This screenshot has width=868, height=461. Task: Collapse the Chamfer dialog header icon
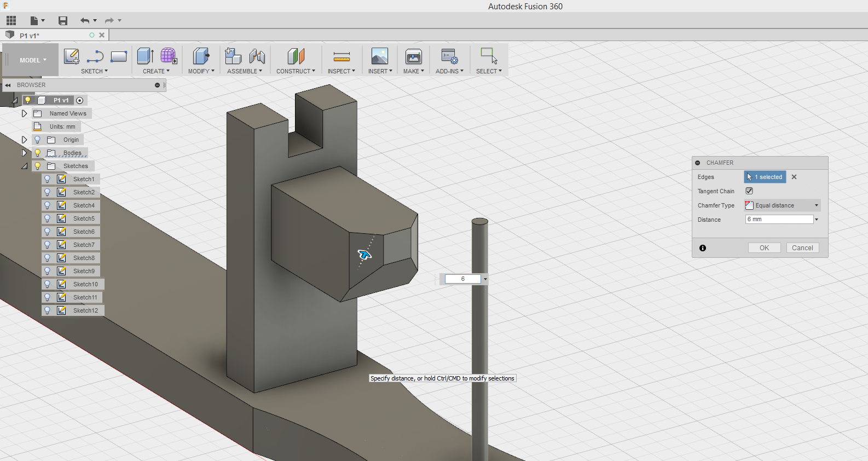tap(698, 163)
